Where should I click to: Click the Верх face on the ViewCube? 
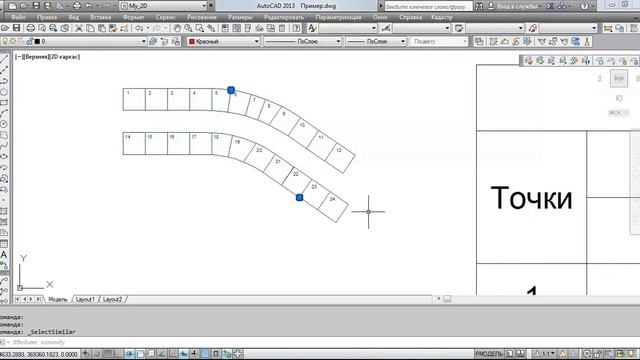(619, 78)
